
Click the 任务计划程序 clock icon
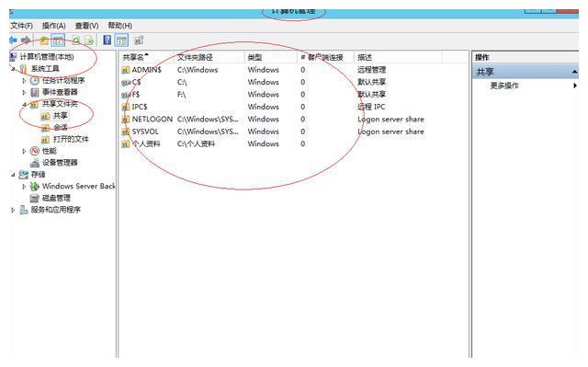point(35,80)
